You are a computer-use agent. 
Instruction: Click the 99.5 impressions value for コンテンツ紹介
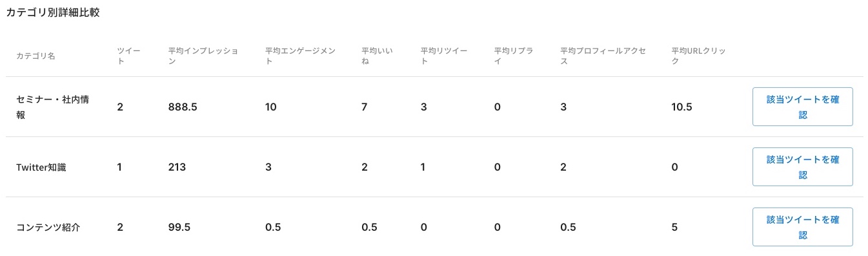click(179, 228)
